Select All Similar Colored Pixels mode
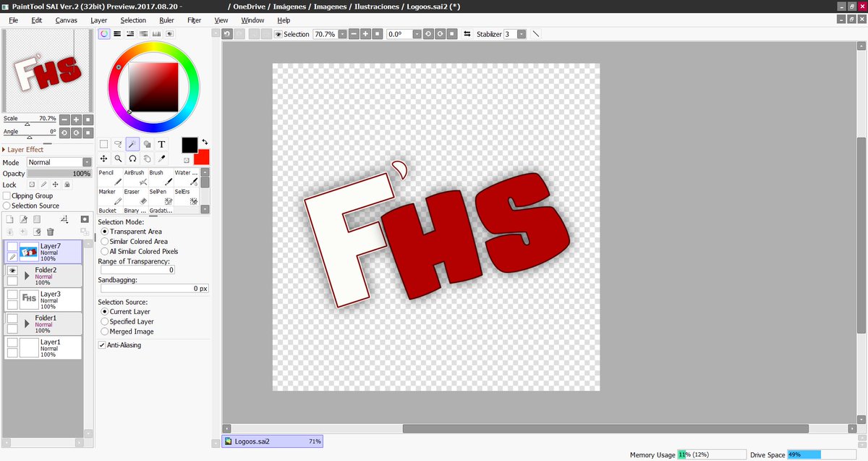This screenshot has height=461, width=868. click(x=104, y=251)
